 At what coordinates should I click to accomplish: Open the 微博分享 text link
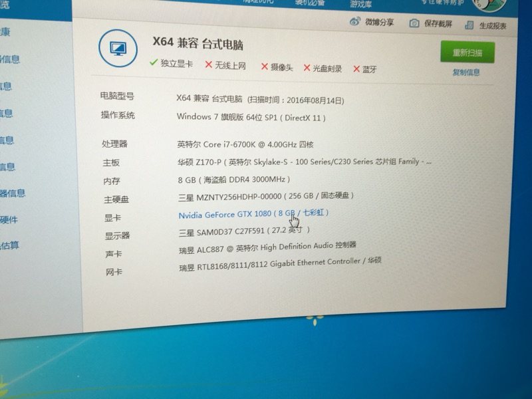(379, 23)
